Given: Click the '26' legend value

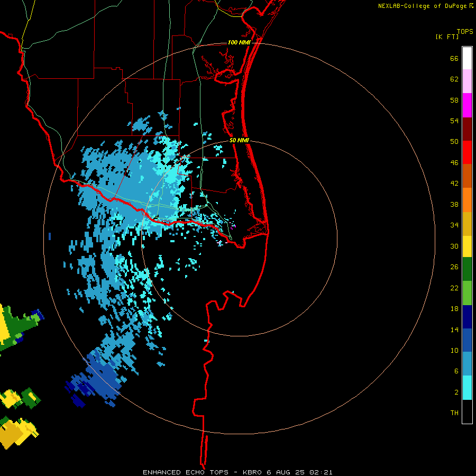Looking at the screenshot, I should 454,267.
